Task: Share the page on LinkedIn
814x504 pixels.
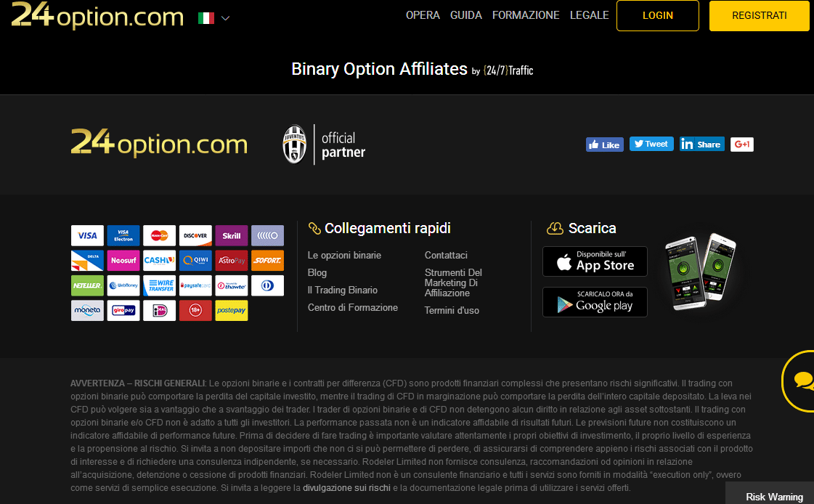Action: pos(702,145)
